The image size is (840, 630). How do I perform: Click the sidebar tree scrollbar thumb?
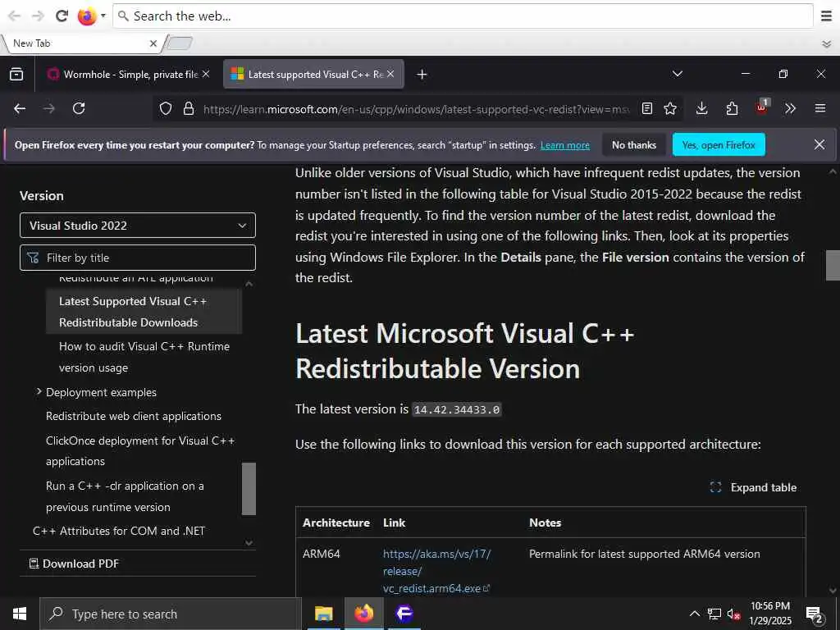tap(249, 489)
